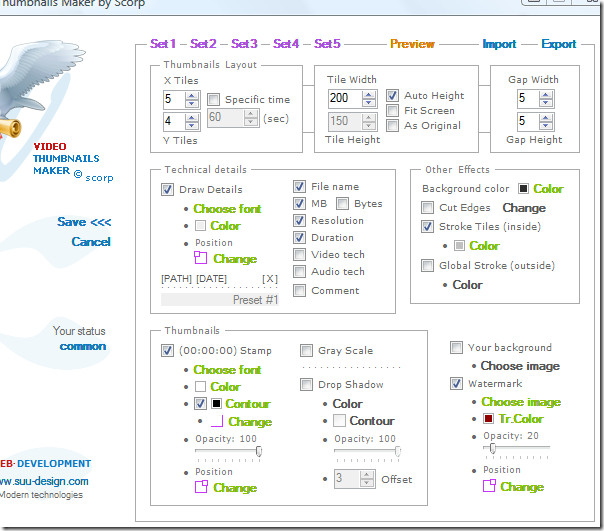Decrease X Tiles value with down arrow
604x531 pixels.
point(192,103)
